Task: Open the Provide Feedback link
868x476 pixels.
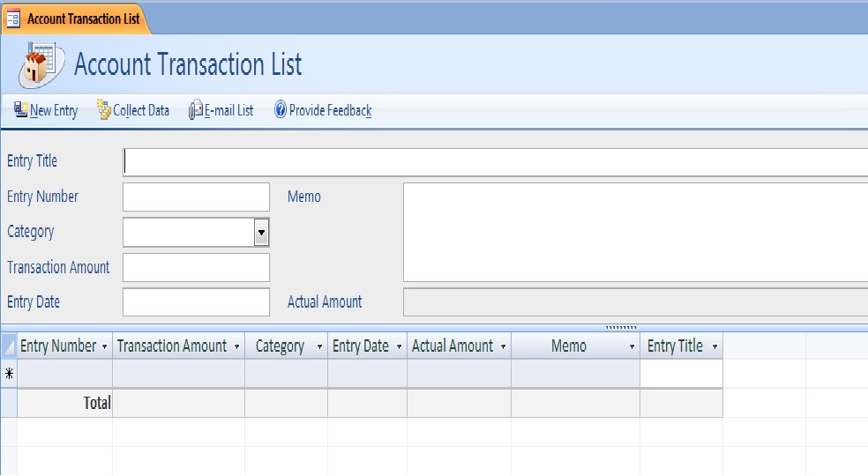Action: tap(331, 111)
